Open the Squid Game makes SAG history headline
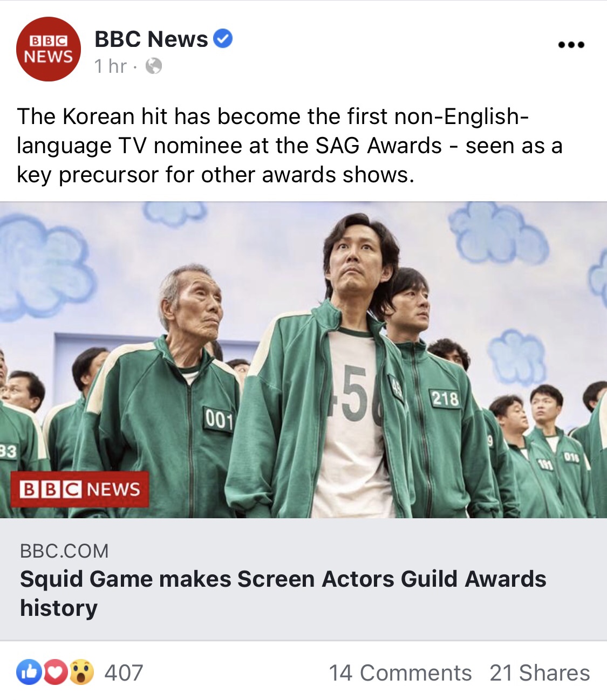Viewport: 607px width, 700px height. pos(283,593)
